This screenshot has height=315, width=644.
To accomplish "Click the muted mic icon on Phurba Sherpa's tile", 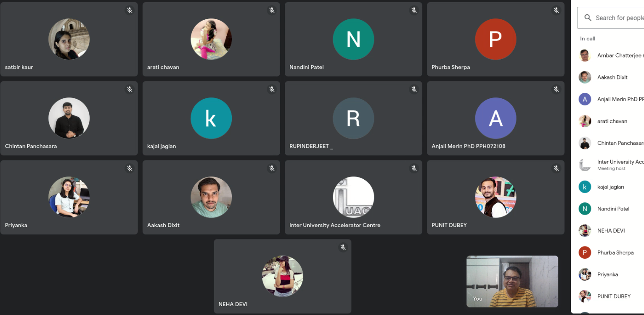I will [x=556, y=10].
